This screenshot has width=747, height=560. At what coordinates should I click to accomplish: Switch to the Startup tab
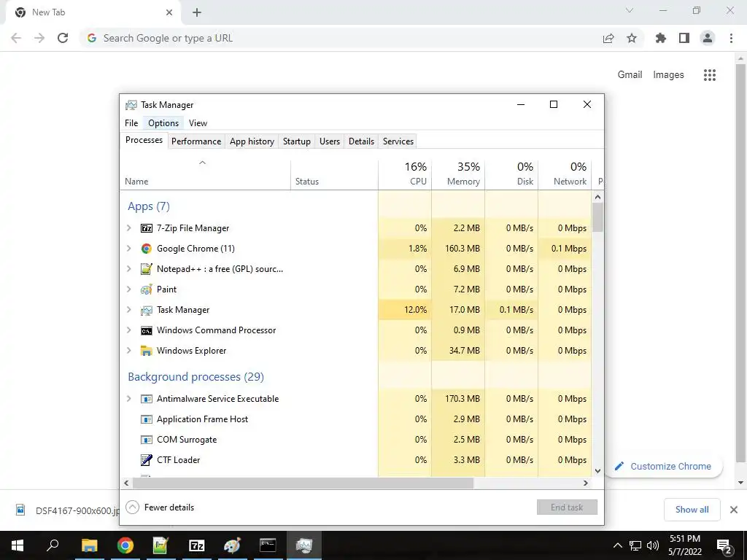tap(296, 141)
